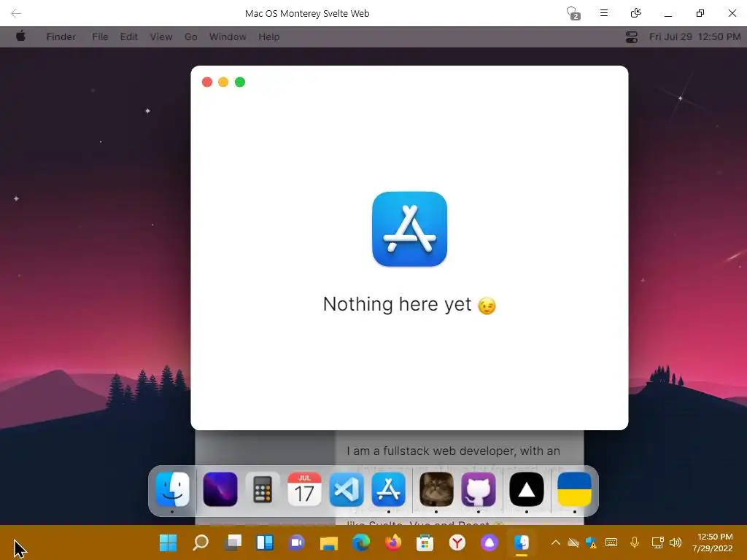Open Widgets panel on the taskbar
The image size is (747, 560).
[265, 542]
